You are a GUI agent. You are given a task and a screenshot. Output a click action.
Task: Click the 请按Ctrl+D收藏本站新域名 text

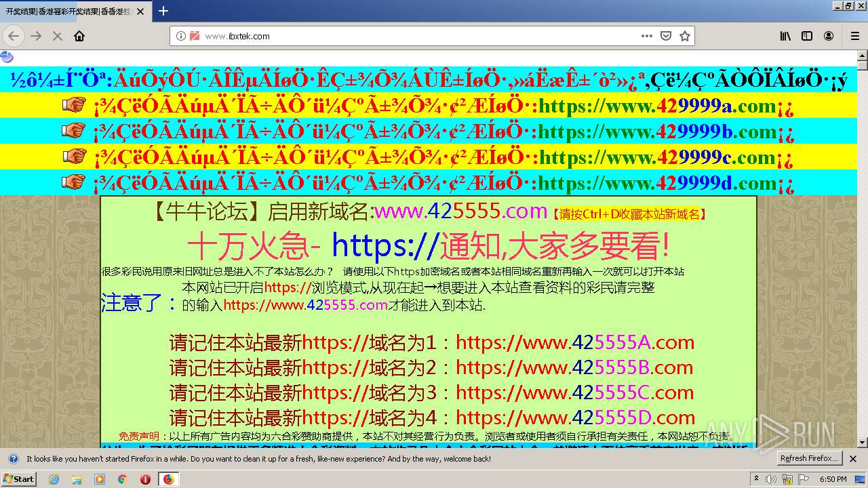tap(630, 214)
